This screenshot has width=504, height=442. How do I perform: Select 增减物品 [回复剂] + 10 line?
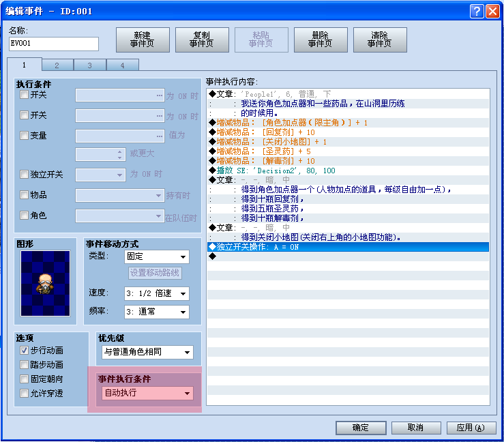pyautogui.click(x=348, y=132)
